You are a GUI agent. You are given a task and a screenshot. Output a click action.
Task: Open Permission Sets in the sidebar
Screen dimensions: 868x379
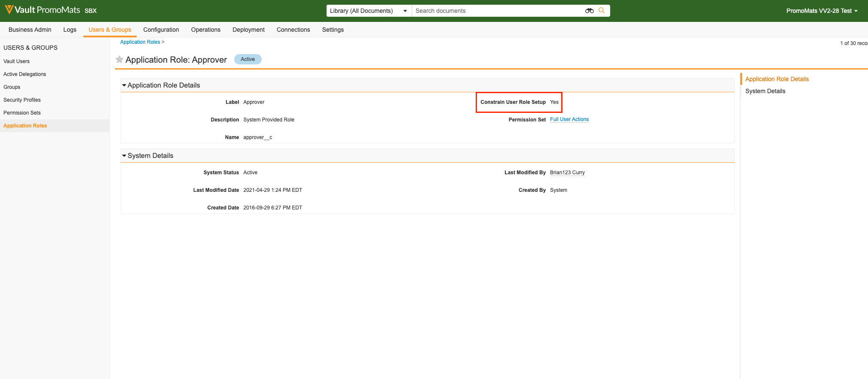point(22,113)
